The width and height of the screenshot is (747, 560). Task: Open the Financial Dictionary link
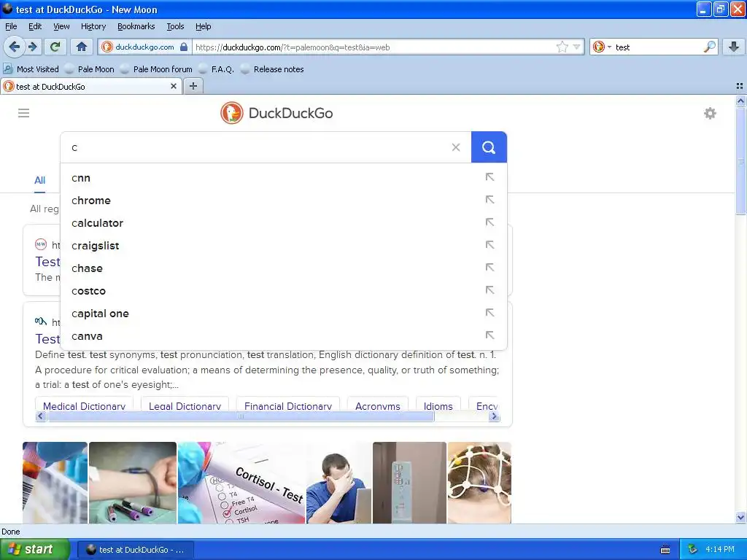point(287,405)
